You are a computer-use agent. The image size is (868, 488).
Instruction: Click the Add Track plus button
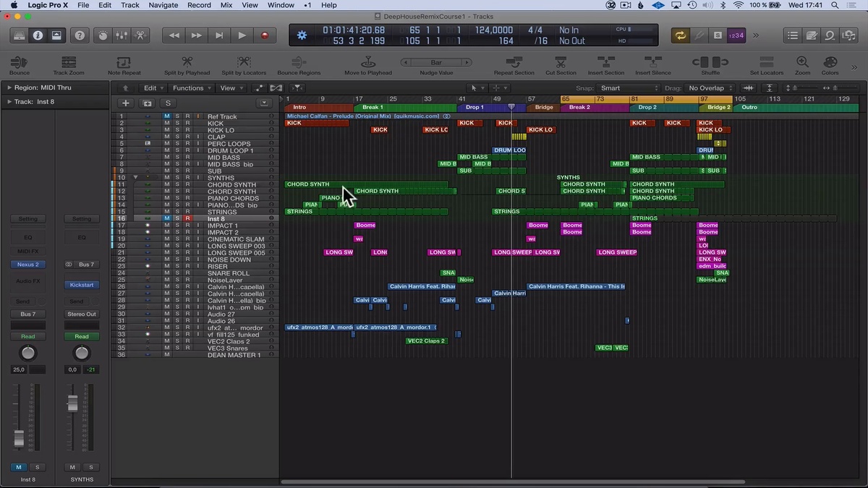click(x=126, y=103)
